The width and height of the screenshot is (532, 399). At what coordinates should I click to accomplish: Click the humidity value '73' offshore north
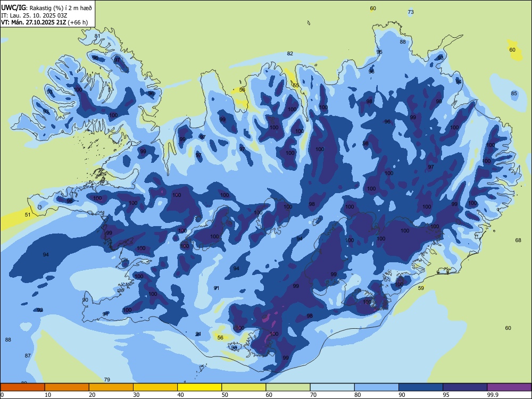coord(411,12)
